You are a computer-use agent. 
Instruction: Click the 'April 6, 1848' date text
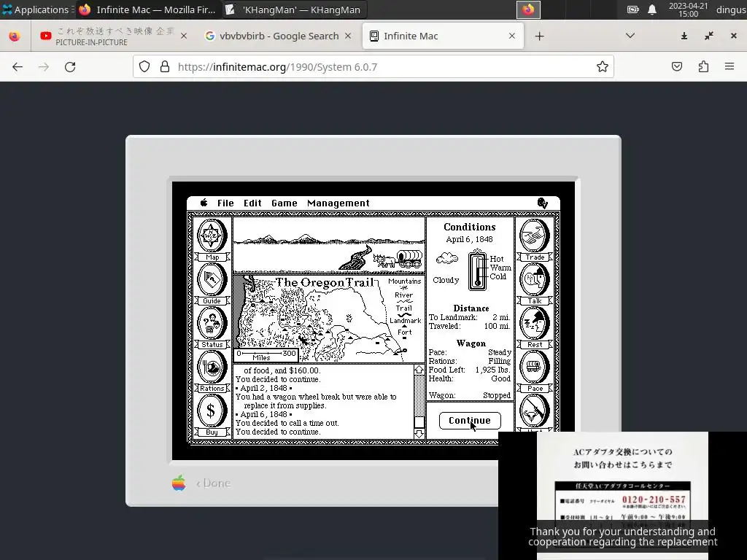469,239
